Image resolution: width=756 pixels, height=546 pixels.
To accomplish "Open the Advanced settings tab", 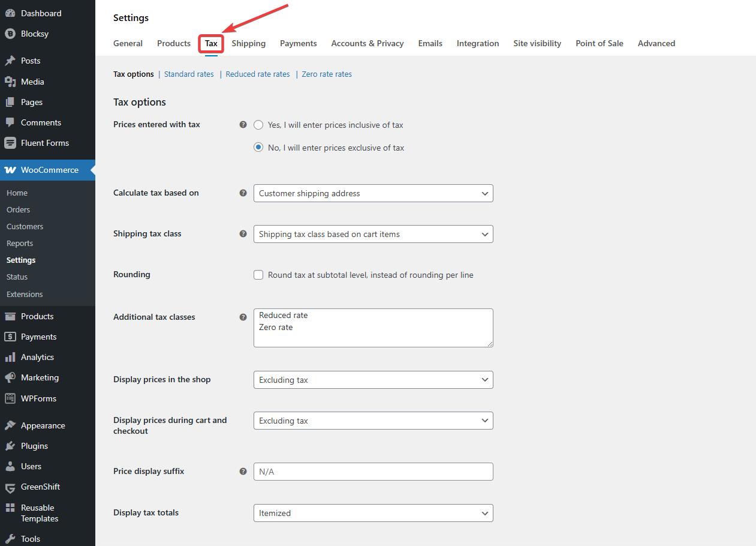I will (656, 43).
